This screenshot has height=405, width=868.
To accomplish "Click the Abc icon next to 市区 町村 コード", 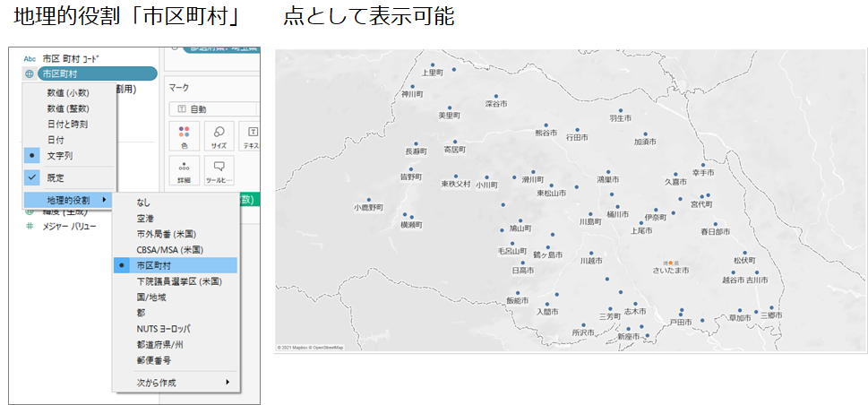I will pyautogui.click(x=30, y=58).
